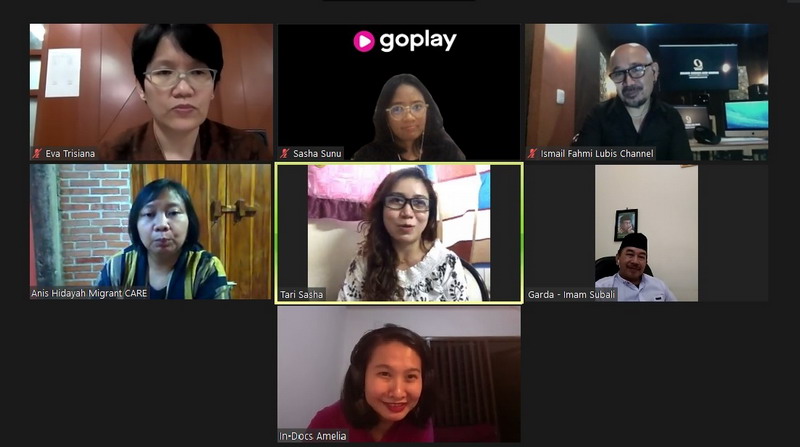Screen dimensions: 800x447
Task: Click the framed portrait behind Imam Subali
Action: tap(626, 225)
